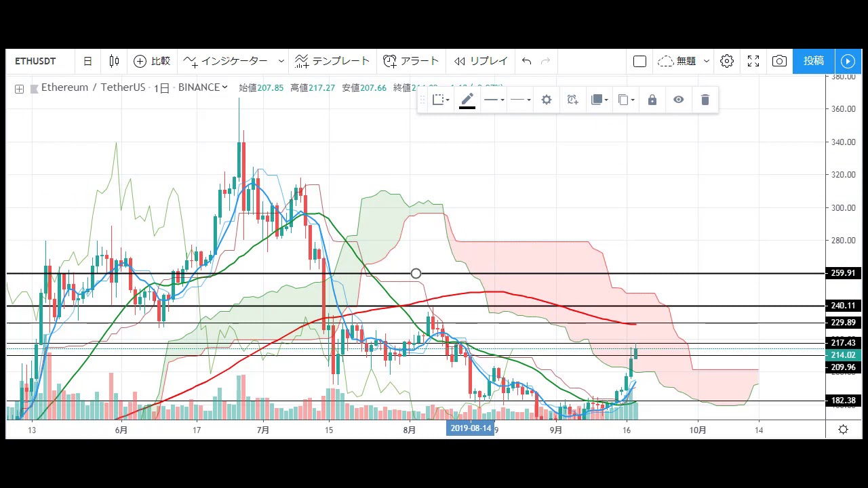Open the layout selection square icon
The width and height of the screenshot is (868, 488).
639,62
